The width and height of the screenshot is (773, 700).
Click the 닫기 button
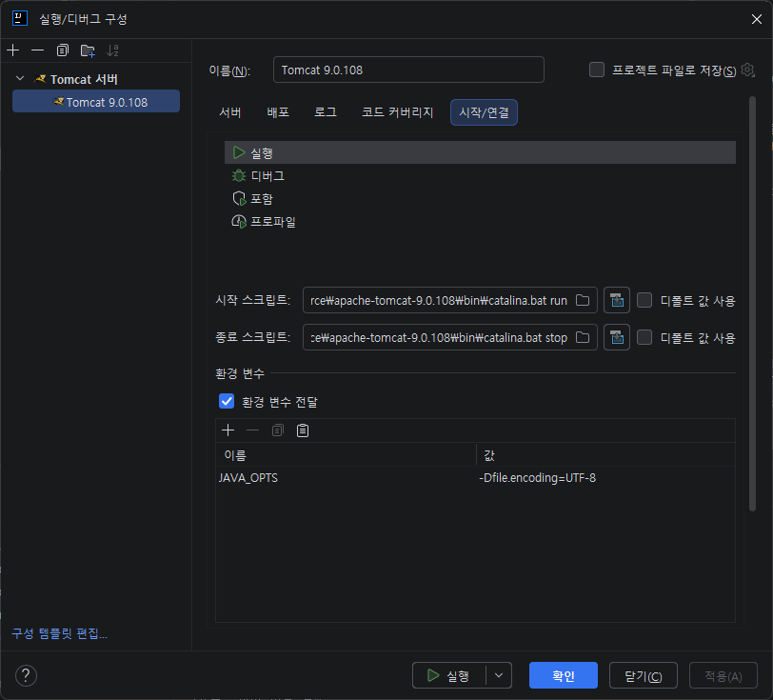coord(644,675)
